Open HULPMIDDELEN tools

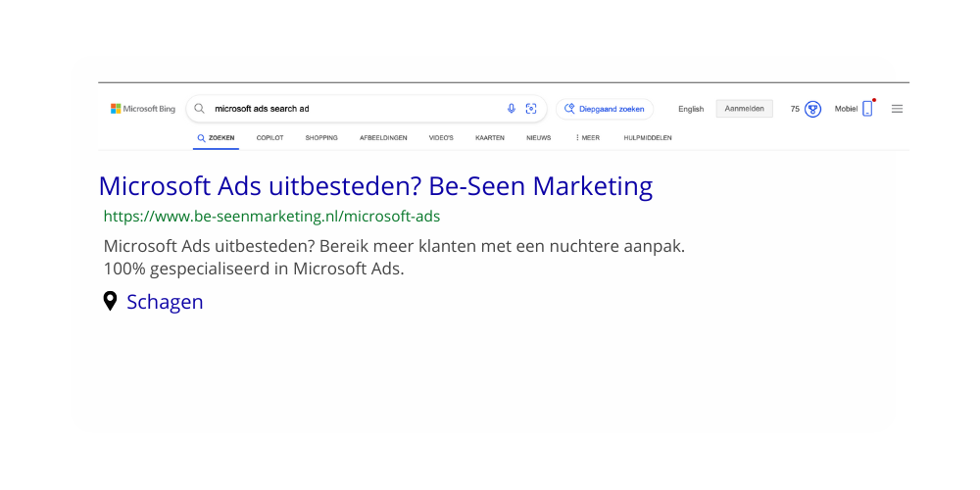[648, 138]
